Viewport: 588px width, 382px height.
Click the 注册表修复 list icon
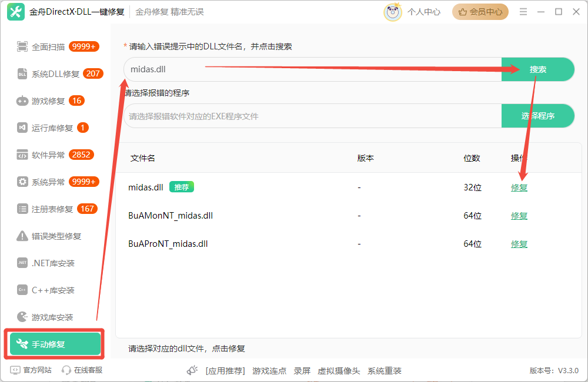tap(22, 209)
